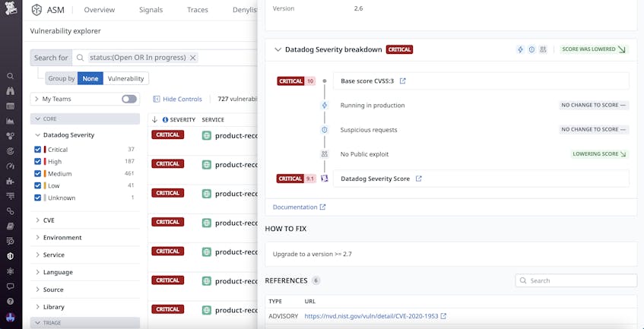The height and width of the screenshot is (329, 644).
Task: Open external link next to Datadog Severity Score
Action: pyautogui.click(x=418, y=179)
